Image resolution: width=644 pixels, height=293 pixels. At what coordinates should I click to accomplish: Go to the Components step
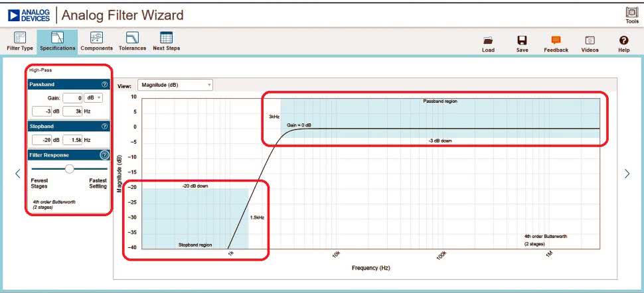click(96, 38)
